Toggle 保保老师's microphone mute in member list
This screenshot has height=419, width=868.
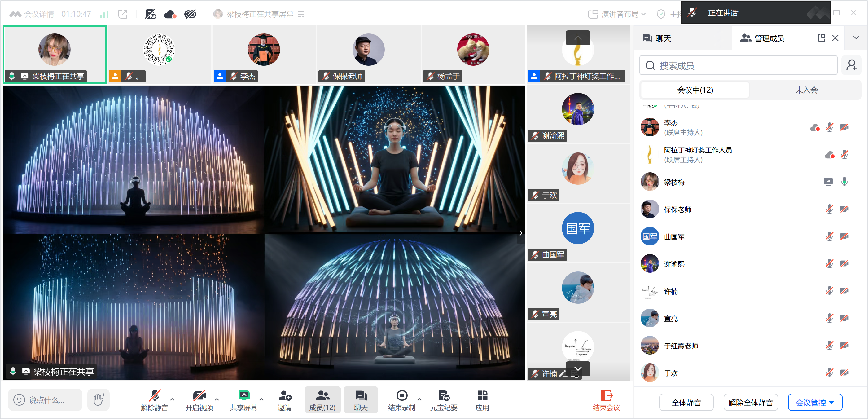tap(829, 209)
